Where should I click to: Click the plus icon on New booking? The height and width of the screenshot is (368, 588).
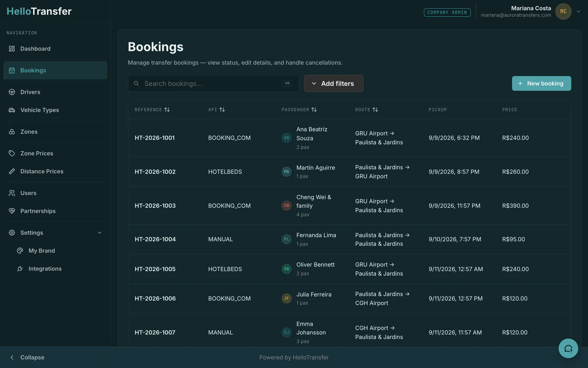point(520,84)
